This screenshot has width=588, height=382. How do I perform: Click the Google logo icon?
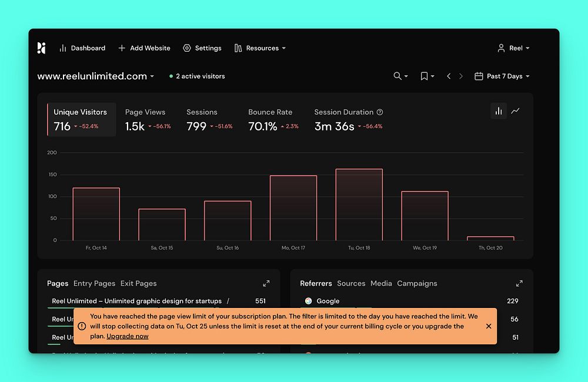[x=308, y=301]
